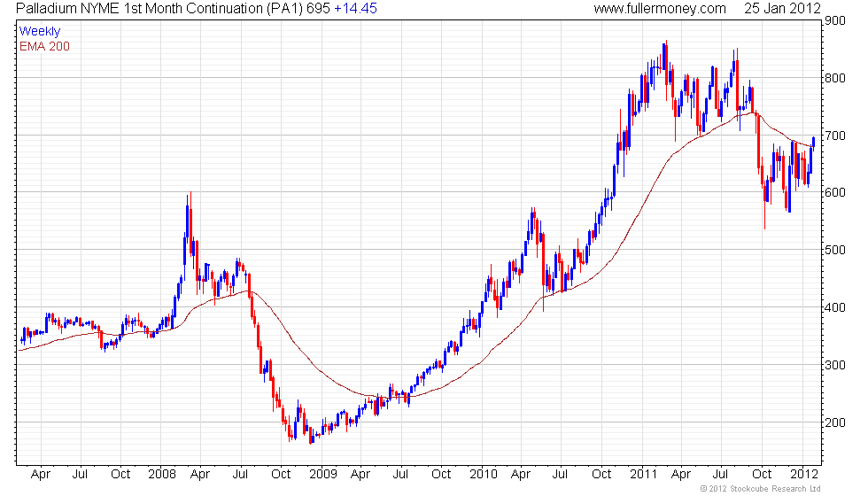Click the y-axis label '600'

click(x=834, y=193)
